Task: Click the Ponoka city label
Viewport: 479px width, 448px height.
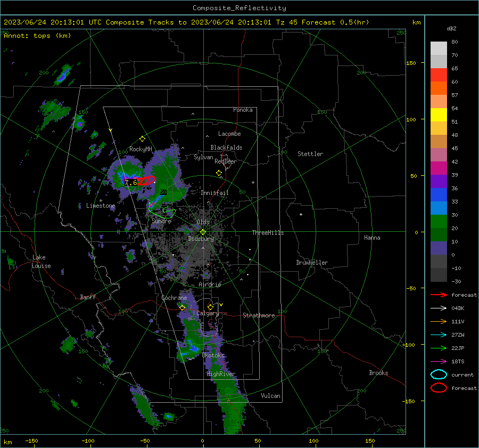Action: point(243,110)
